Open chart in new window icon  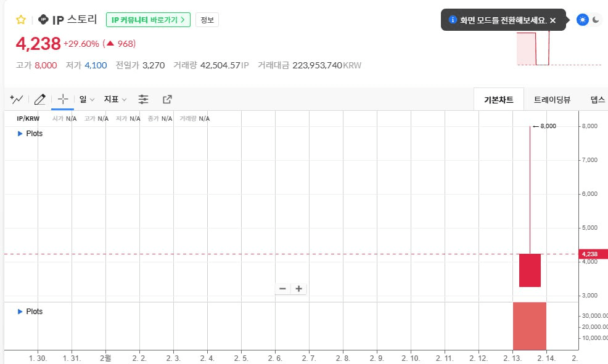[x=167, y=100]
